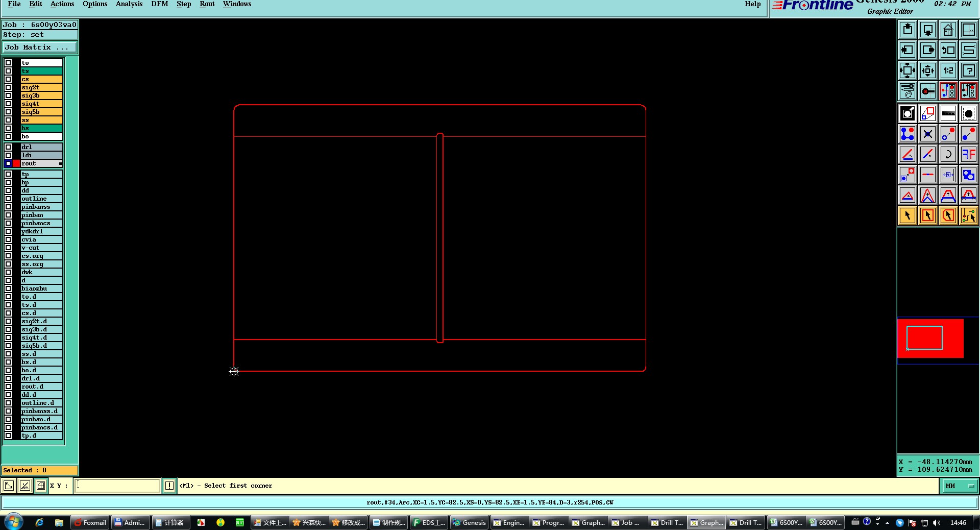Open the Windows Start button
Viewport: 980px width, 530px height.
pyautogui.click(x=14, y=522)
